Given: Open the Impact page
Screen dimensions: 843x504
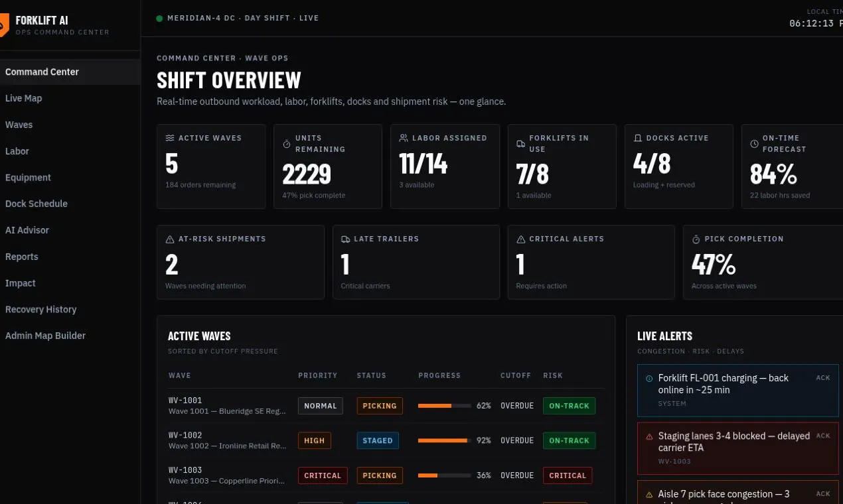Looking at the screenshot, I should [70, 283].
